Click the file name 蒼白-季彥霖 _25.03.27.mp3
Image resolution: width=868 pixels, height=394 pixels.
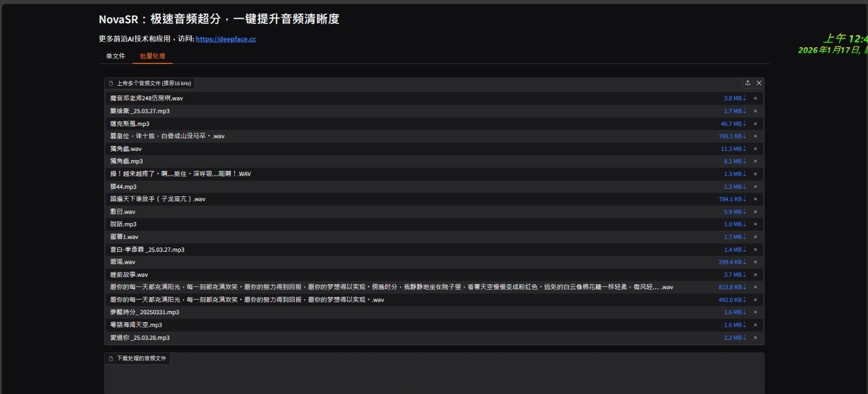tap(147, 250)
